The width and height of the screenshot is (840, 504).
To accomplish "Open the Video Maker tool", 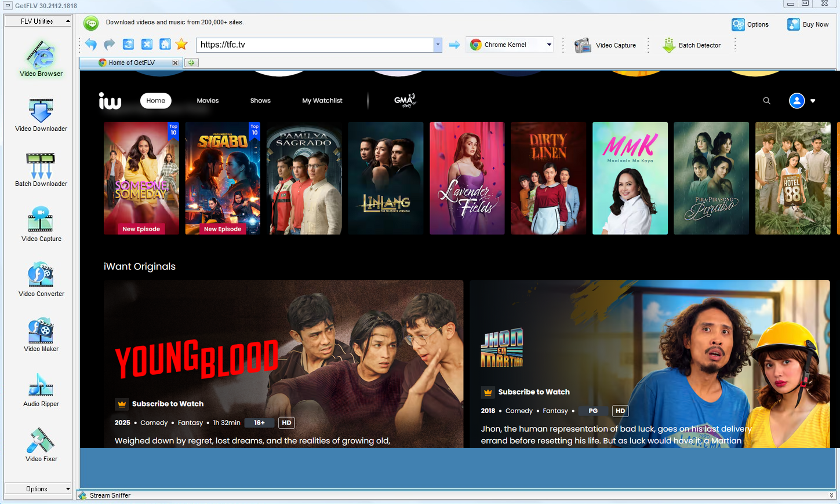I will [41, 334].
